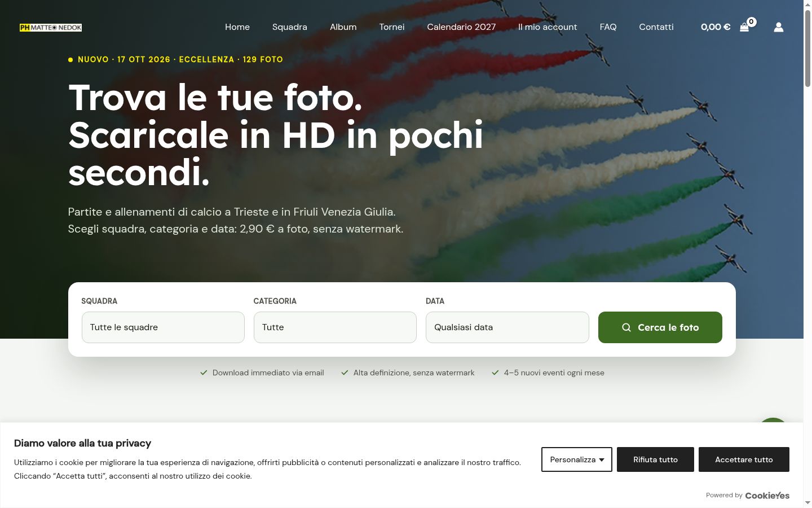Open Il mio account page

click(548, 27)
